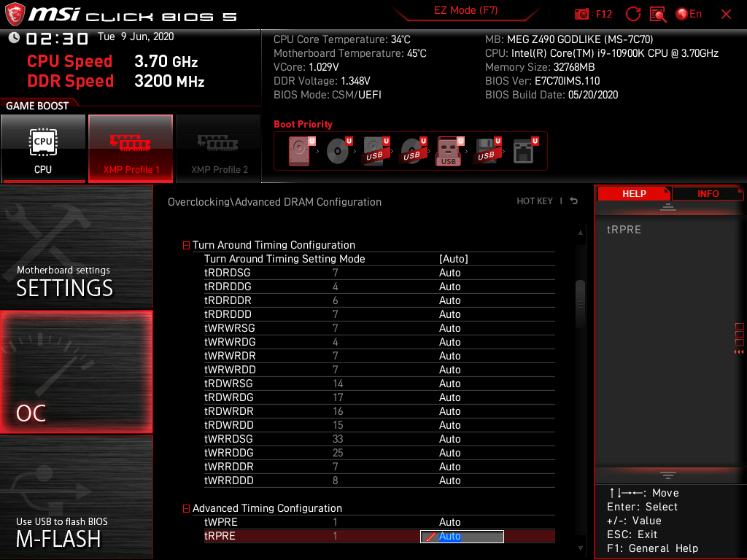
Task: Open the OC overclocking section
Action: pos(76,373)
